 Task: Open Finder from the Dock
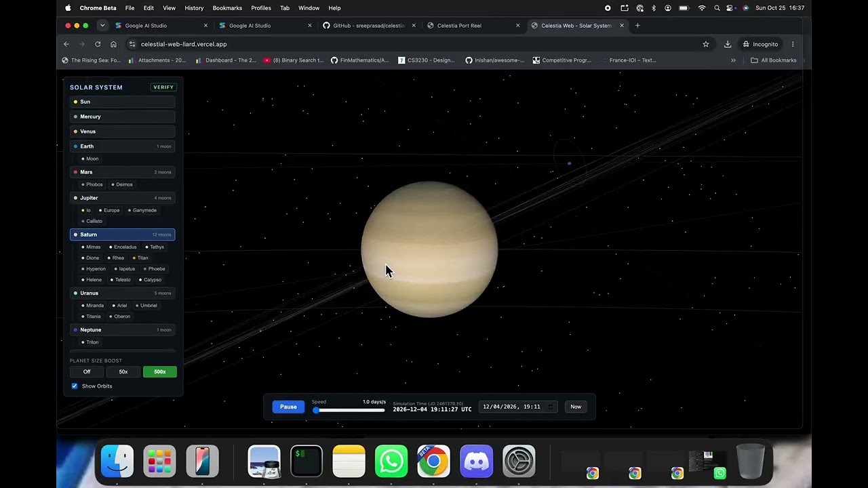[117, 462]
